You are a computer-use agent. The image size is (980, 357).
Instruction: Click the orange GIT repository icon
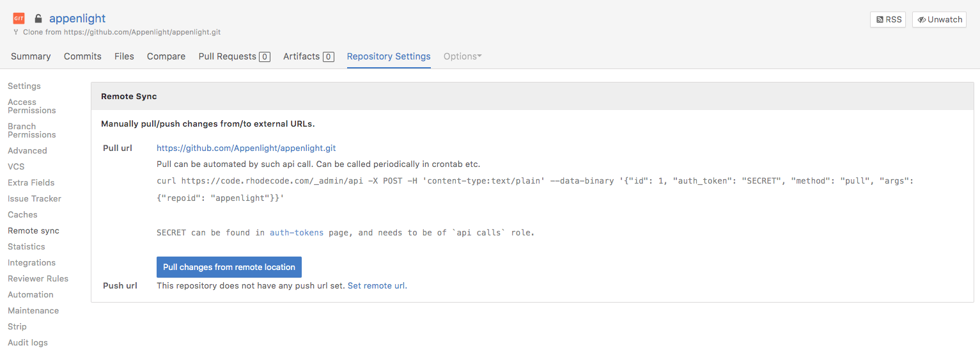(x=19, y=19)
